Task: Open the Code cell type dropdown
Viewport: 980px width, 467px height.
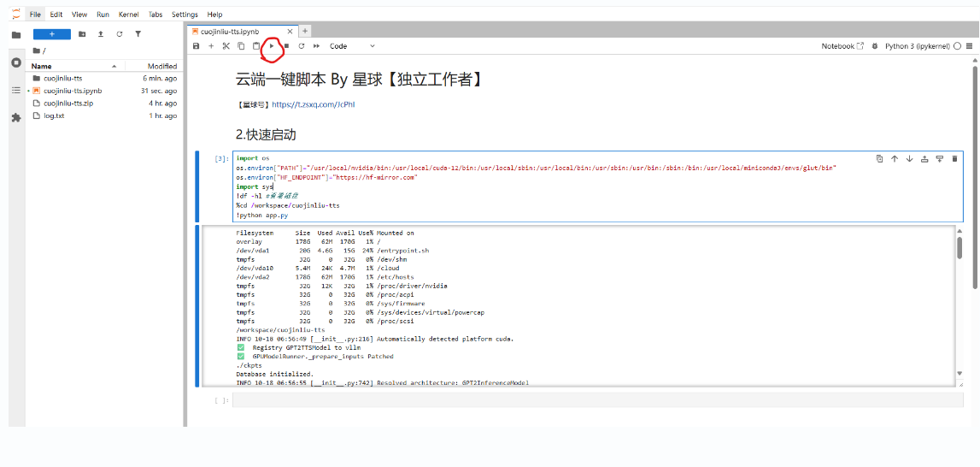Action: [x=352, y=46]
